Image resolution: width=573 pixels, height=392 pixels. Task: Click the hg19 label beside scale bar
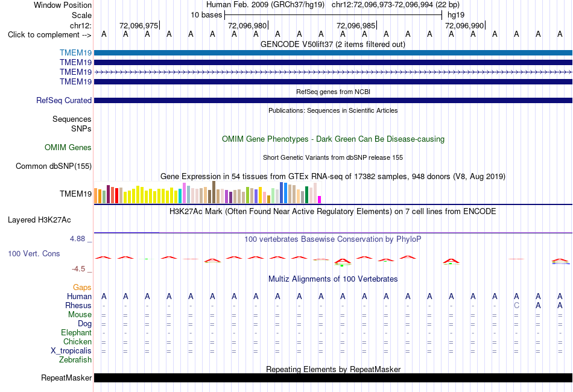[x=456, y=15]
